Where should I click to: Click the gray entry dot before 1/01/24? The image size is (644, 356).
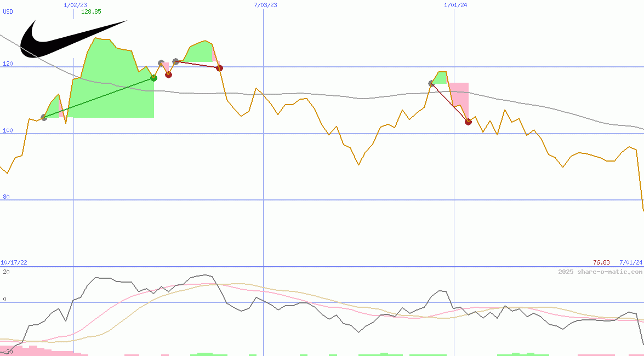pos(431,83)
